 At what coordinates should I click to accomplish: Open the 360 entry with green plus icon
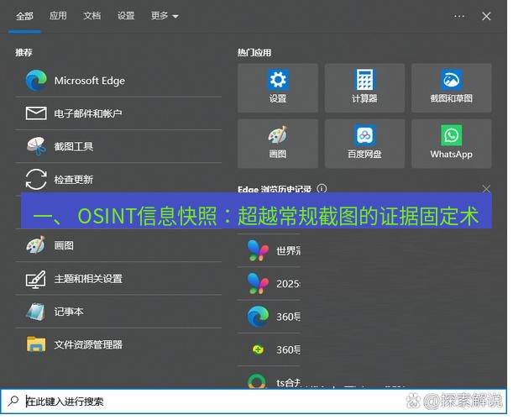pyautogui.click(x=269, y=349)
